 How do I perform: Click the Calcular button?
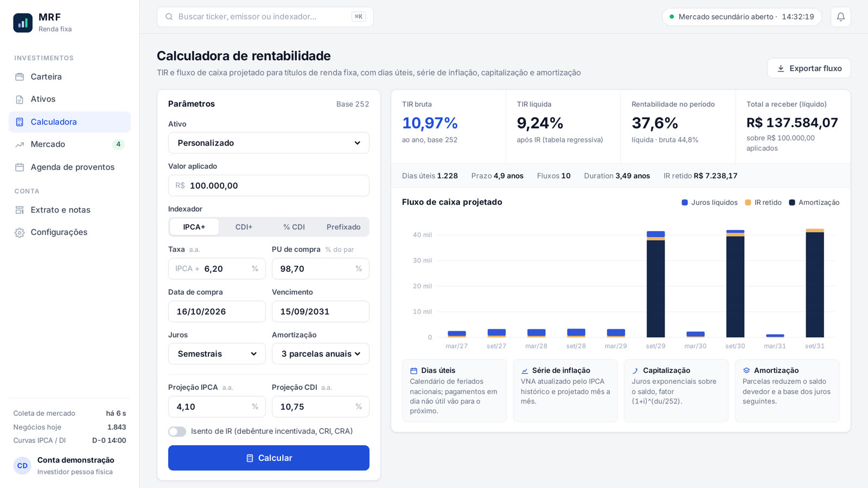coord(269,458)
